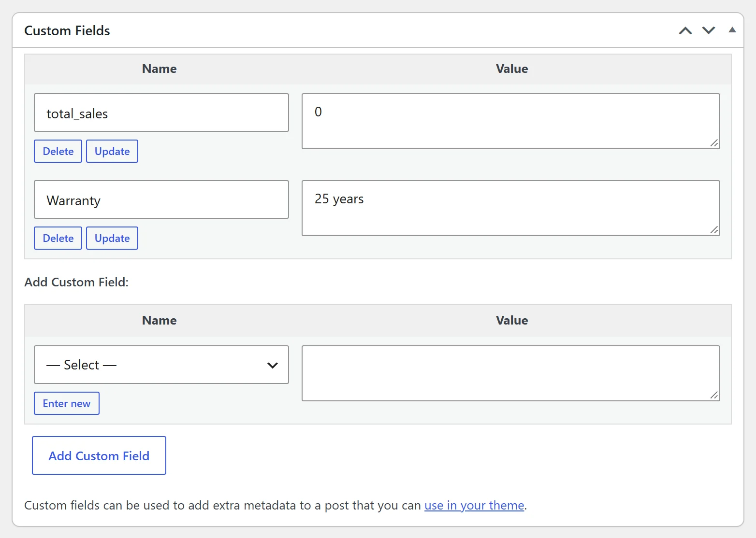Click the 'Add Custom Field:' heading text

click(x=76, y=282)
